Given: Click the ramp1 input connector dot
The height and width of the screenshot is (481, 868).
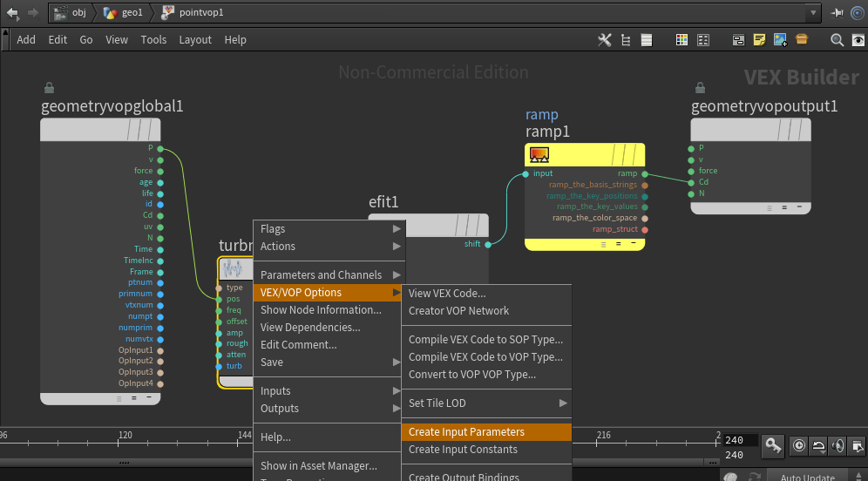Looking at the screenshot, I should point(526,173).
